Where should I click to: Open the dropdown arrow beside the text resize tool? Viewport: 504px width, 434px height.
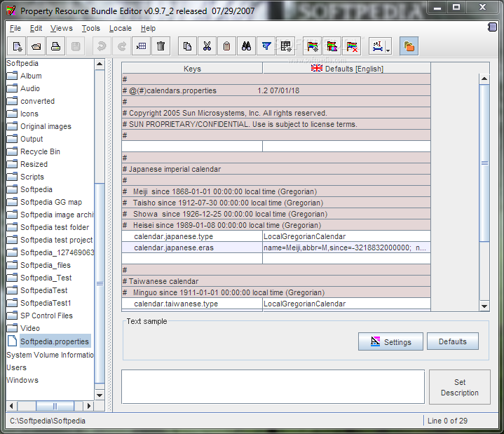click(x=388, y=50)
